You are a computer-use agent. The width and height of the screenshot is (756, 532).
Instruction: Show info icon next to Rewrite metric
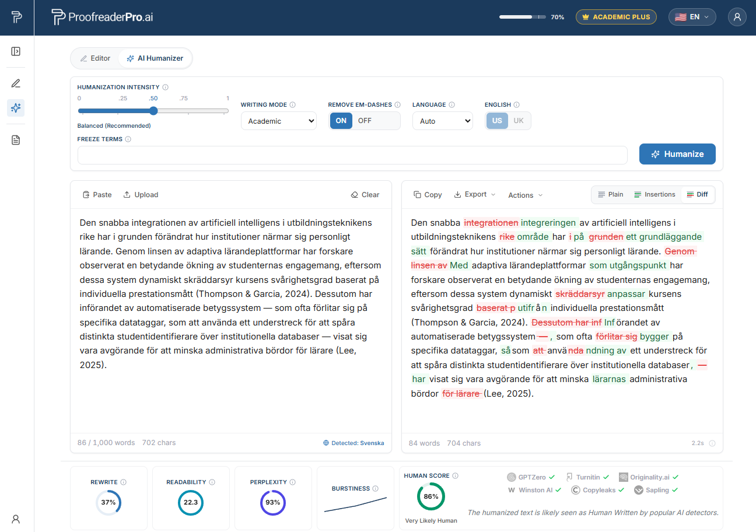point(123,482)
